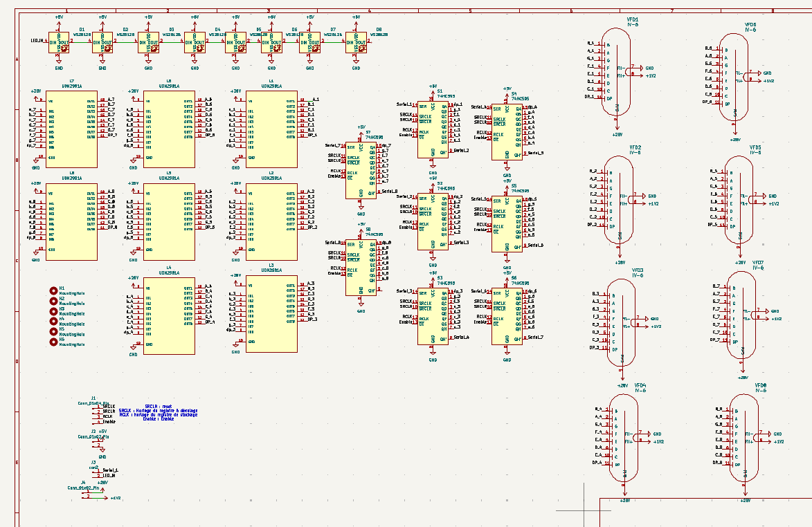Screen dimensions: 812x527
Task: Click the +28V power symbol on L7
Action: point(36,94)
